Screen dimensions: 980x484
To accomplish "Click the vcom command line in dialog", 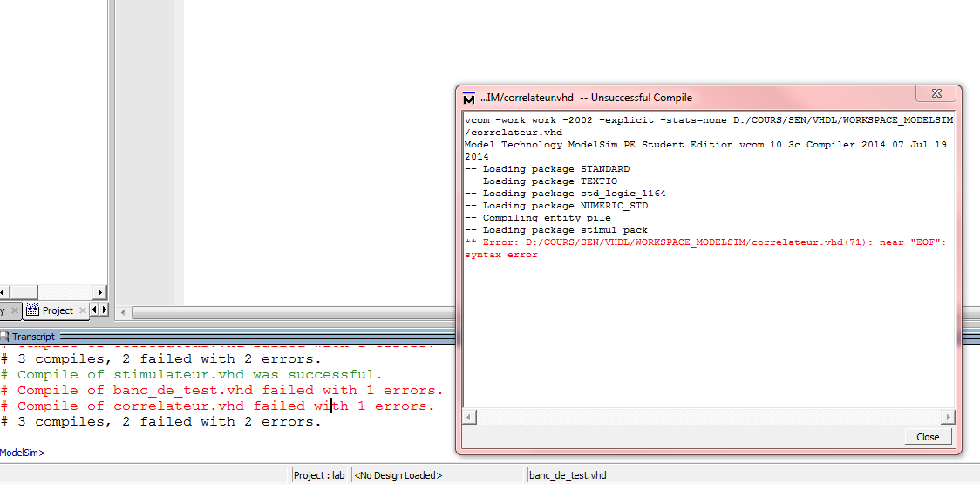I will coord(709,126).
